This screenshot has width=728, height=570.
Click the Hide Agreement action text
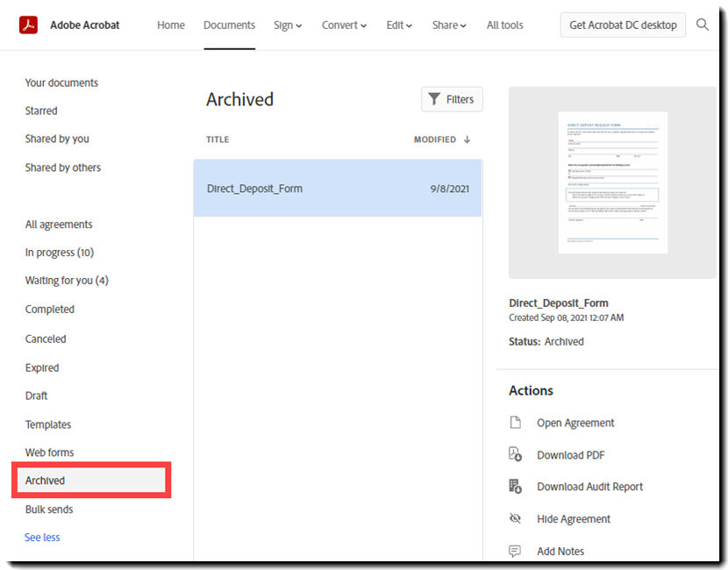point(574,519)
